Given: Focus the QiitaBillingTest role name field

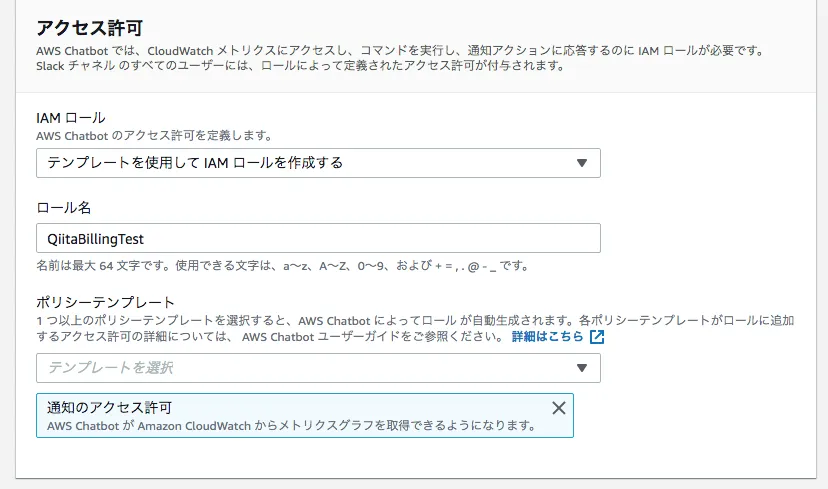Looking at the screenshot, I should pyautogui.click(x=318, y=238).
